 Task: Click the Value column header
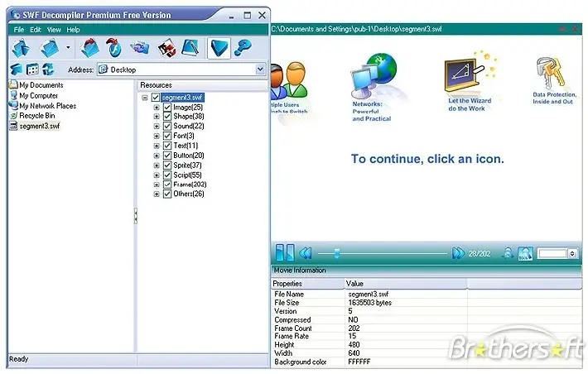click(x=406, y=284)
